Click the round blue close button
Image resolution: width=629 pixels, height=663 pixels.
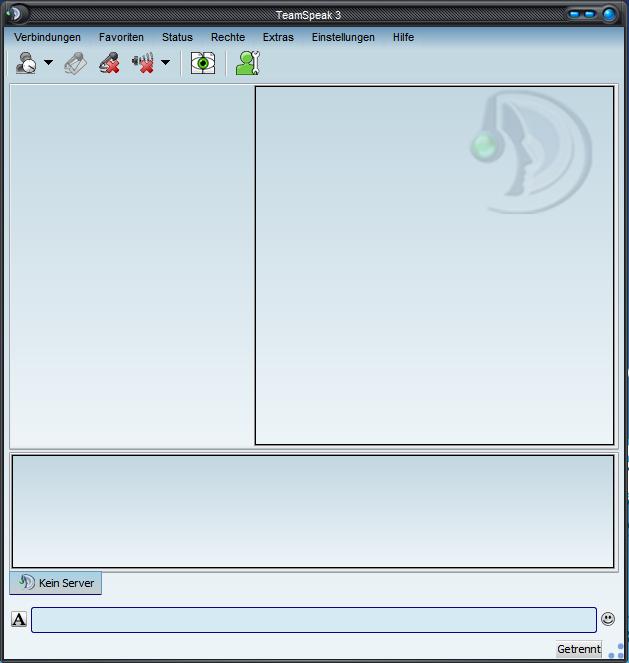pos(609,14)
